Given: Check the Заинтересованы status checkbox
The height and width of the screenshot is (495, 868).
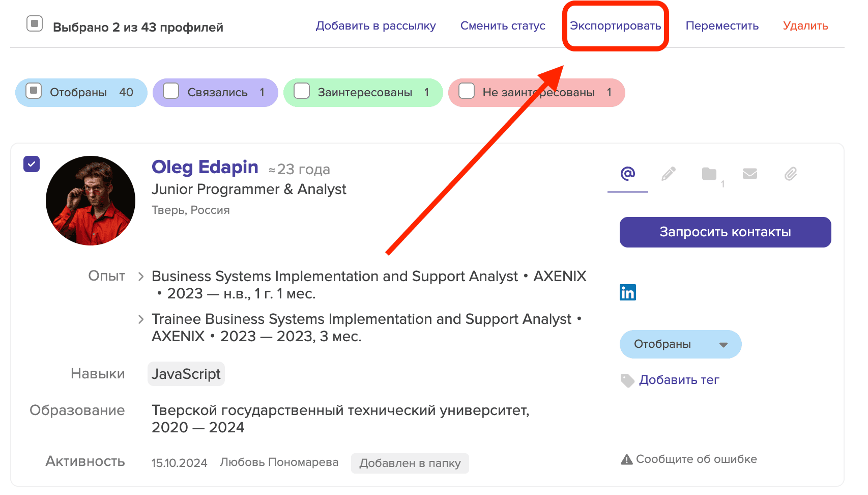Looking at the screenshot, I should [302, 91].
